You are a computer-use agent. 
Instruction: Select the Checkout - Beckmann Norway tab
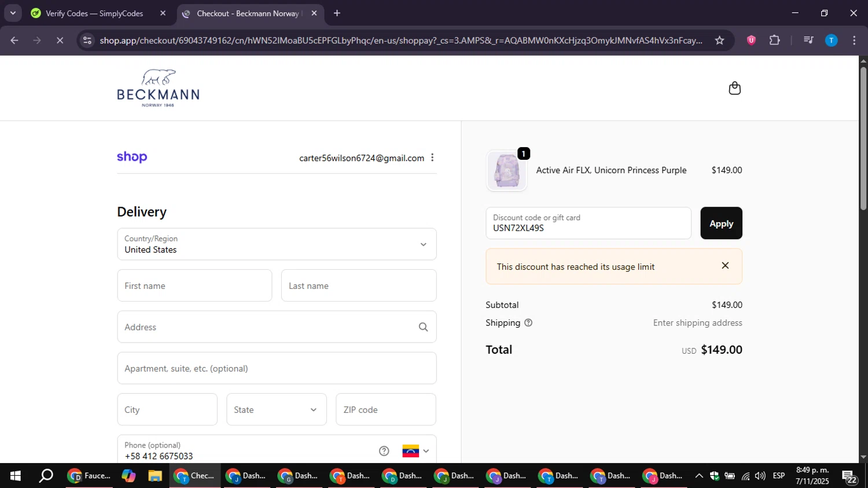(x=250, y=13)
